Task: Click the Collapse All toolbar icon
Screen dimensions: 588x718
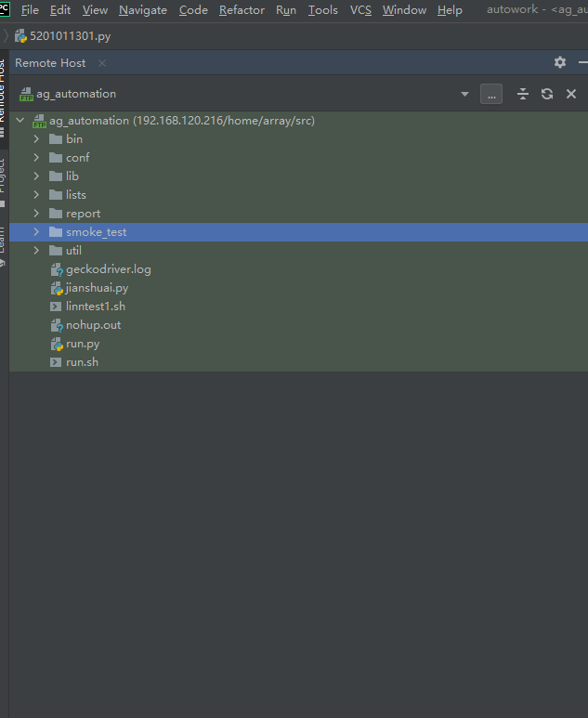Action: pyautogui.click(x=523, y=94)
